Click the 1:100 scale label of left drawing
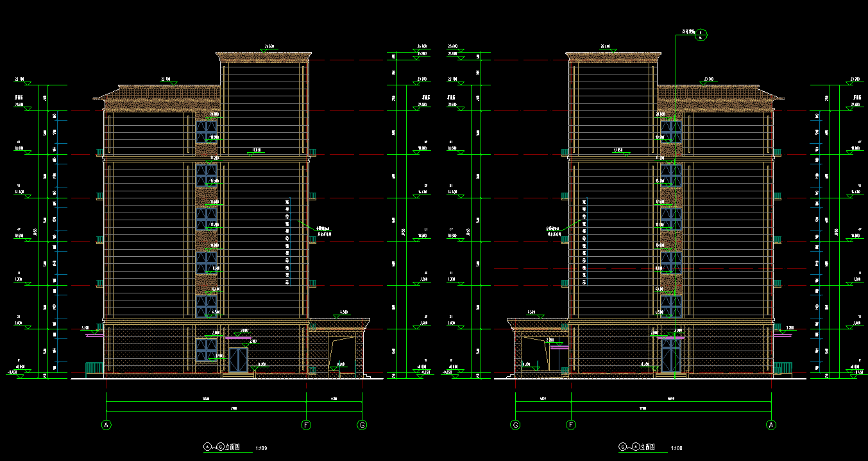Image resolution: width=868 pixels, height=461 pixels. pyautogui.click(x=261, y=448)
